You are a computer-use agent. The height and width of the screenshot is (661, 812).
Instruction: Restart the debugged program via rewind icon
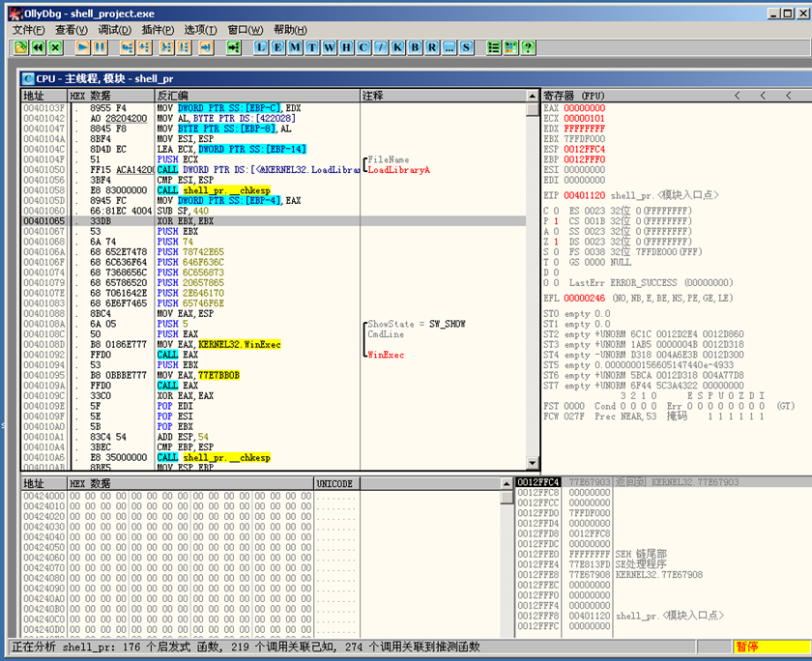[39, 47]
